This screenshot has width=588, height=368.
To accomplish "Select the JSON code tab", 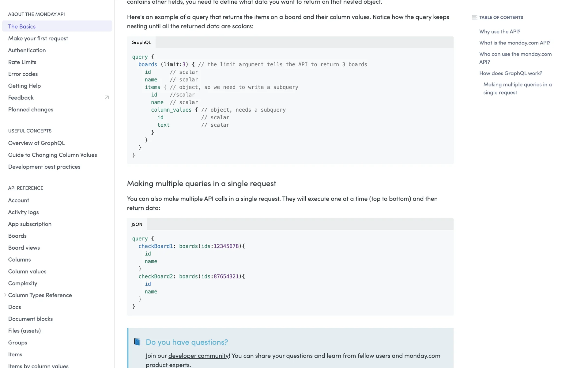I will click(137, 224).
